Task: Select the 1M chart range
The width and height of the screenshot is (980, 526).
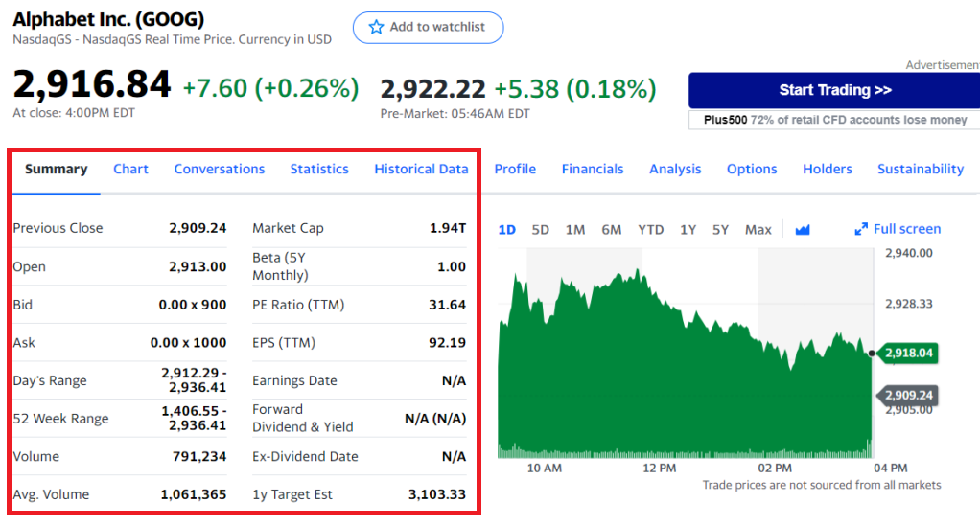Action: (x=575, y=230)
